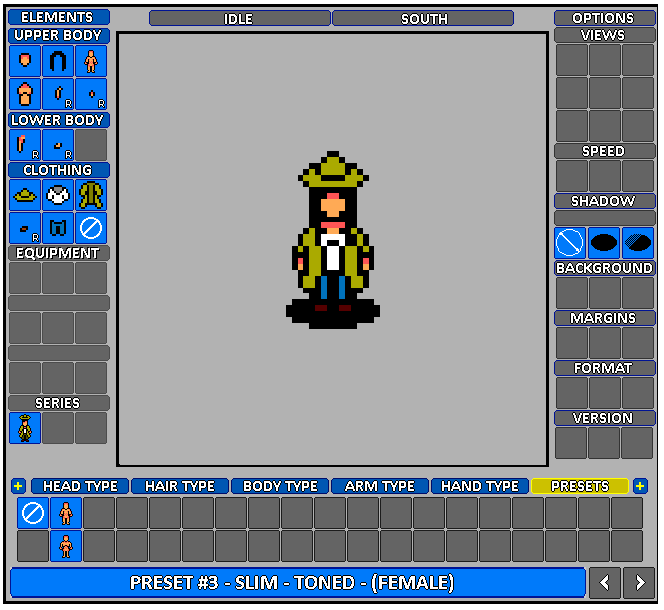
Task: Click the SOUTH direction button
Action: point(423,18)
